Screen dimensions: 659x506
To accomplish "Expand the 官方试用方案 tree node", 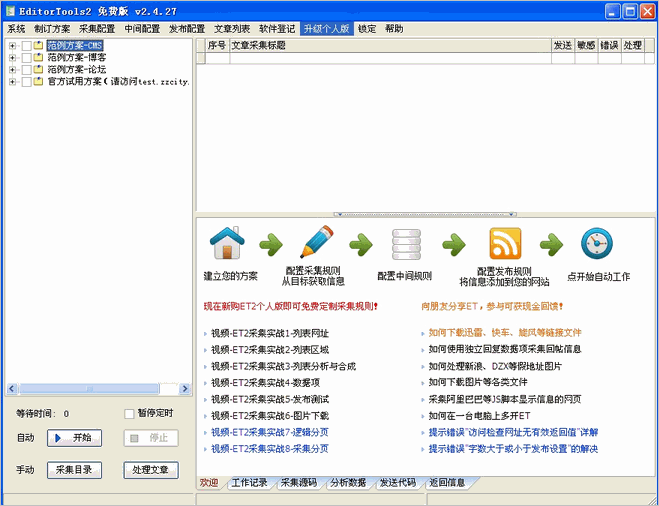I will [x=12, y=82].
